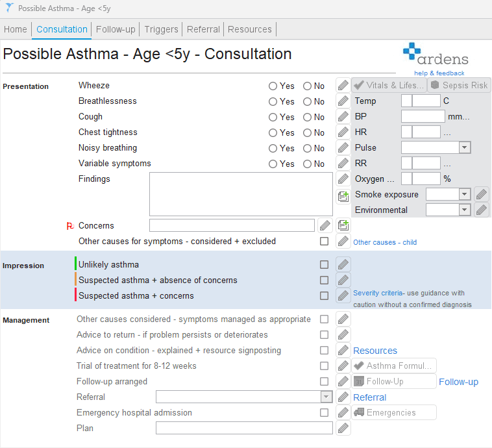Click the pencil icon beside Noisy breathing row
492x448 pixels.
[x=343, y=148]
